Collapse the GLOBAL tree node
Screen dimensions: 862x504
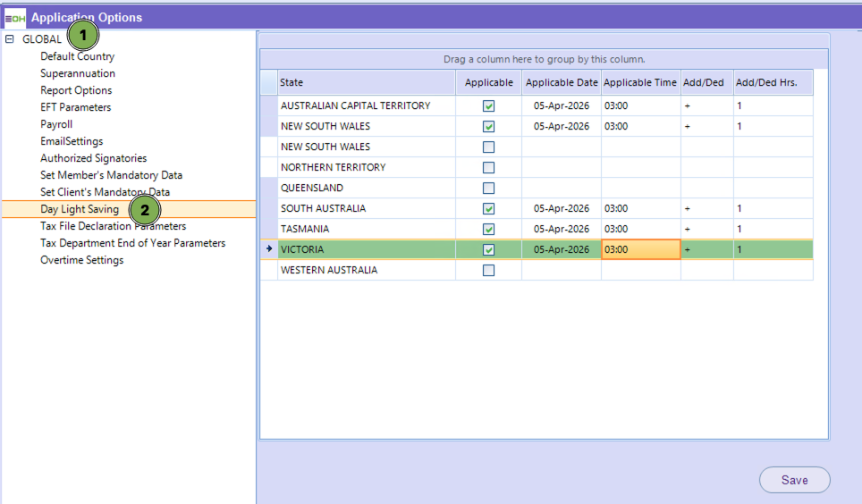pos(10,39)
